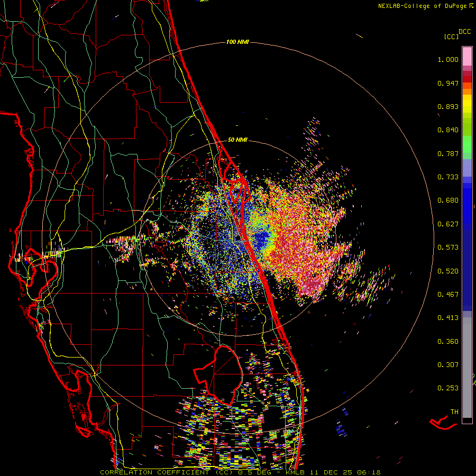Click the 0.573 scale value
The width and height of the screenshot is (476, 476).
tap(448, 248)
